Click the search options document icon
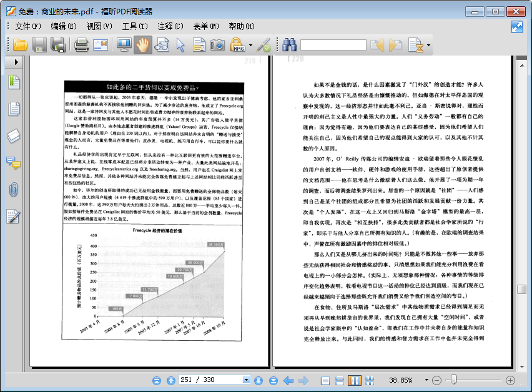532x392 pixels. 416,45
